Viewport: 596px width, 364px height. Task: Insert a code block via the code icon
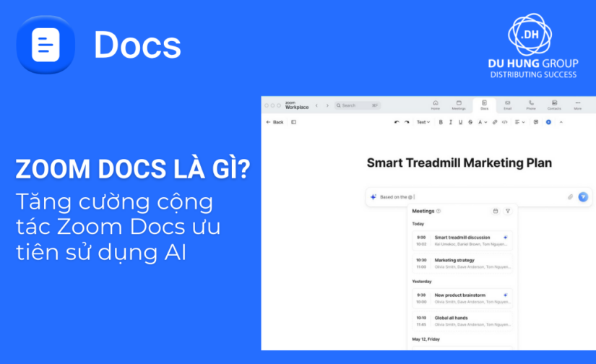pyautogui.click(x=505, y=122)
